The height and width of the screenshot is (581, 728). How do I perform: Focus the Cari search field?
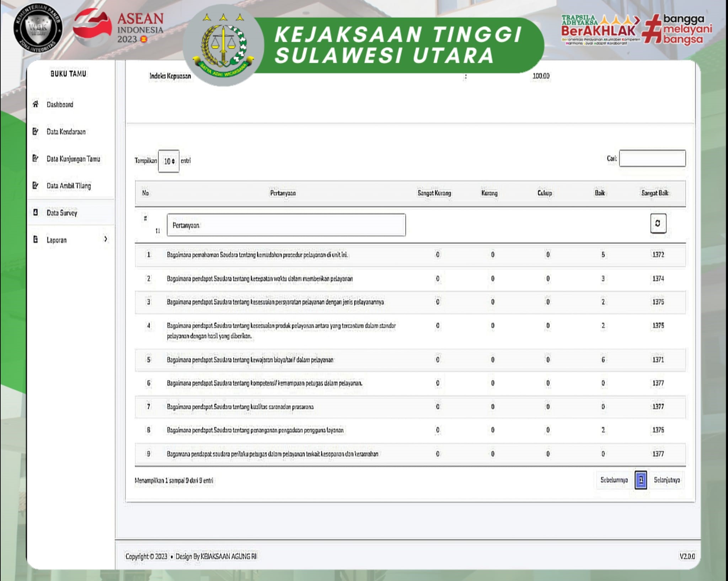coord(652,159)
